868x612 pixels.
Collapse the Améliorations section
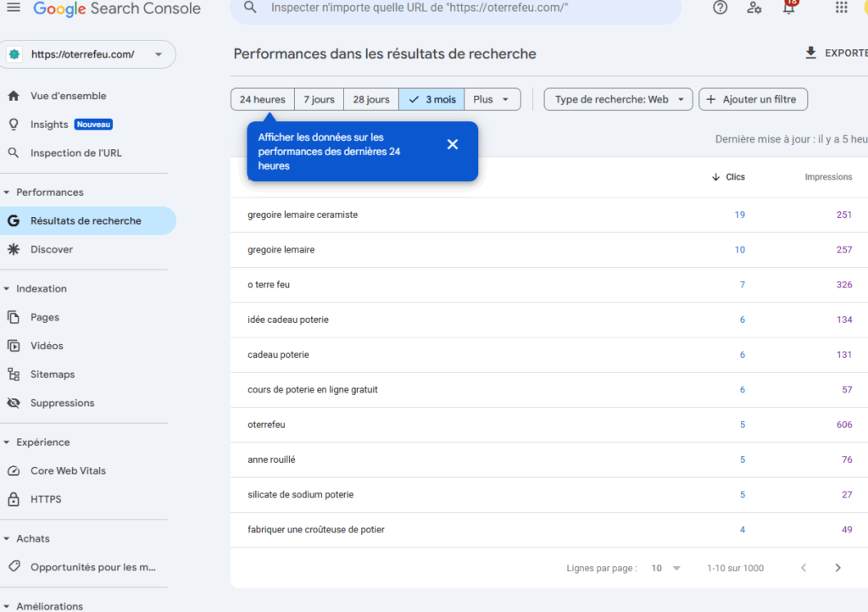tap(7, 606)
